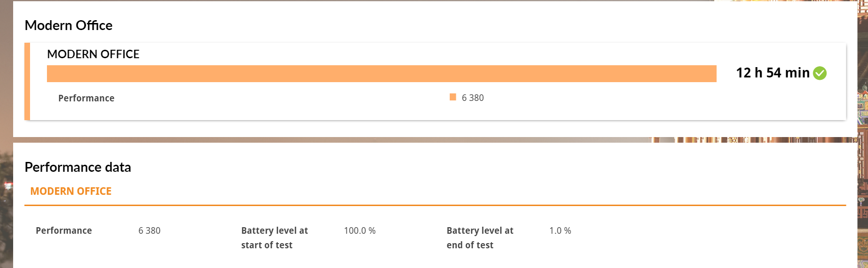Click the 12 h 54 min battery result

click(x=772, y=73)
